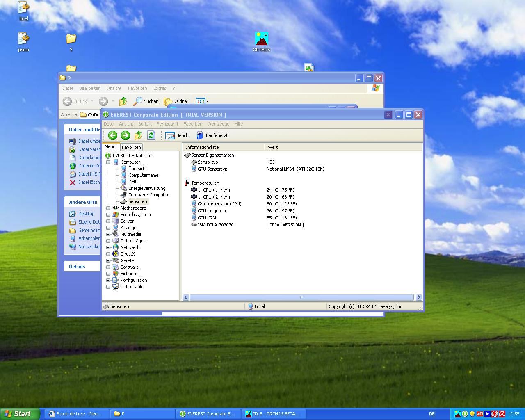Click the Datei löschen link in explorer pane
The height and width of the screenshot is (420, 525).
click(x=89, y=182)
